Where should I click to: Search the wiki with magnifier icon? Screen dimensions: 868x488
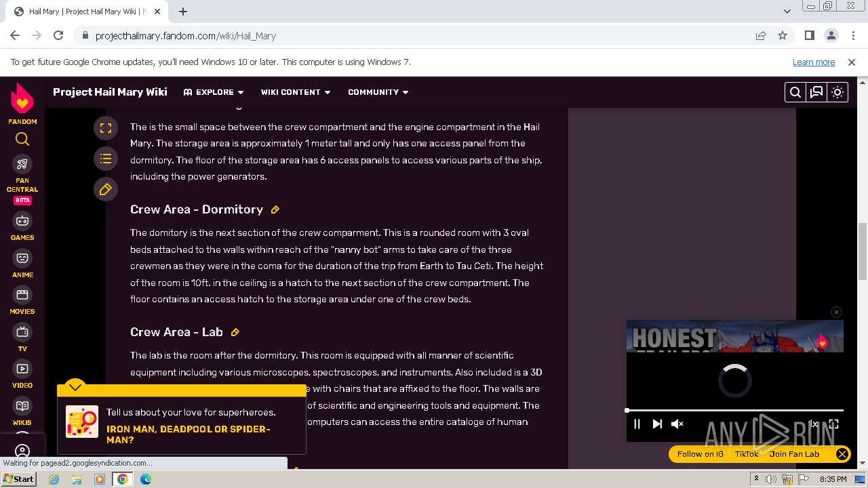[795, 92]
